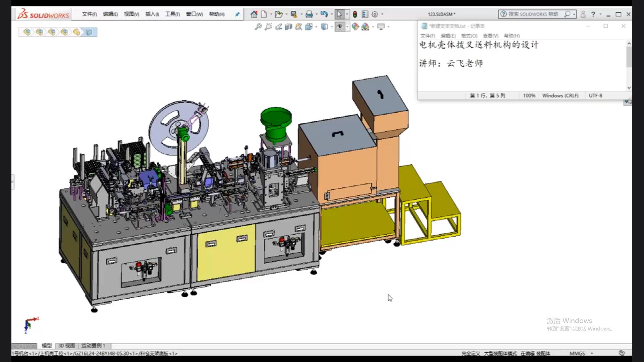Screen dimensions: 644x362
Task: Open Notepad's 查看(V) menu
Action: point(491,36)
